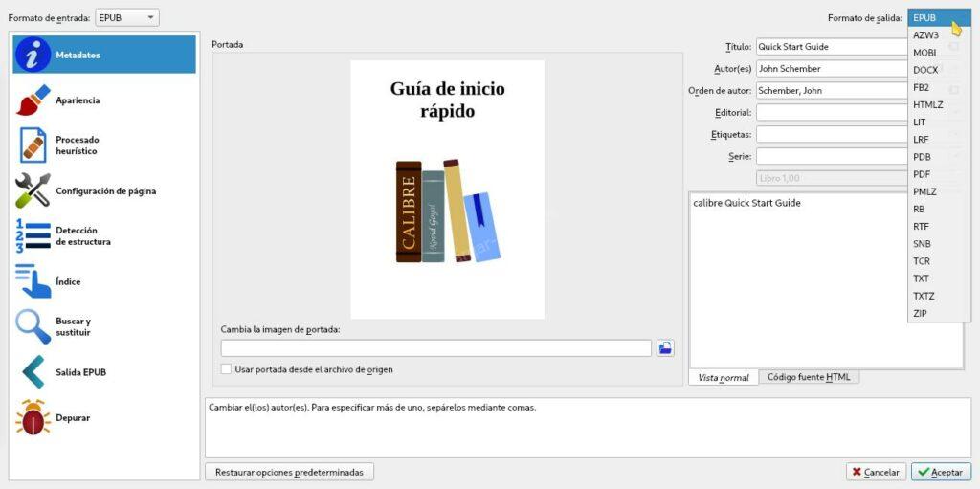Click the Título field with Quick Start Guide
The height and width of the screenshot is (489, 980).
[832, 46]
